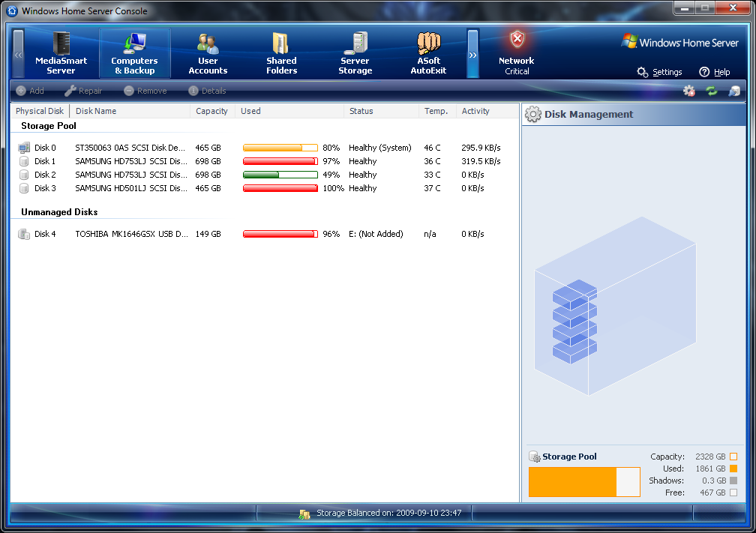Click the Capacity legend swatch
Viewport: 756px width, 533px height.
(733, 457)
